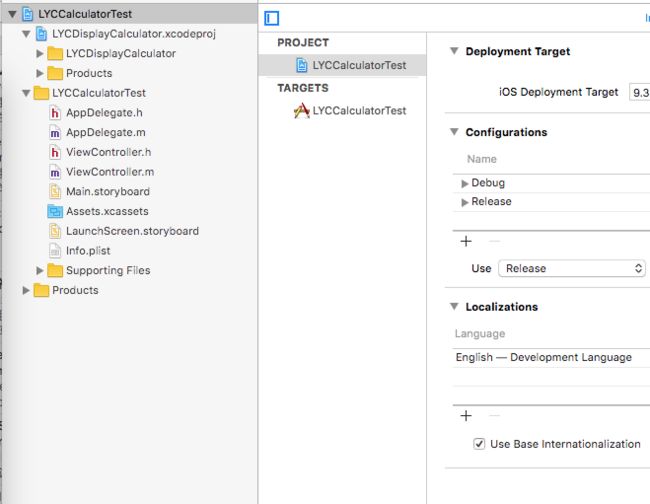Collapse the Deployment Target section

click(x=454, y=51)
